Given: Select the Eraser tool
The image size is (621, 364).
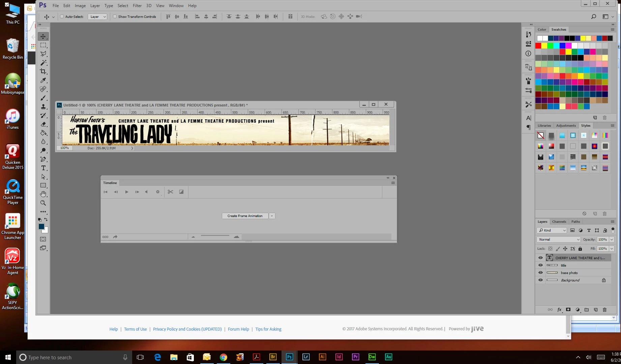Looking at the screenshot, I should [43, 124].
